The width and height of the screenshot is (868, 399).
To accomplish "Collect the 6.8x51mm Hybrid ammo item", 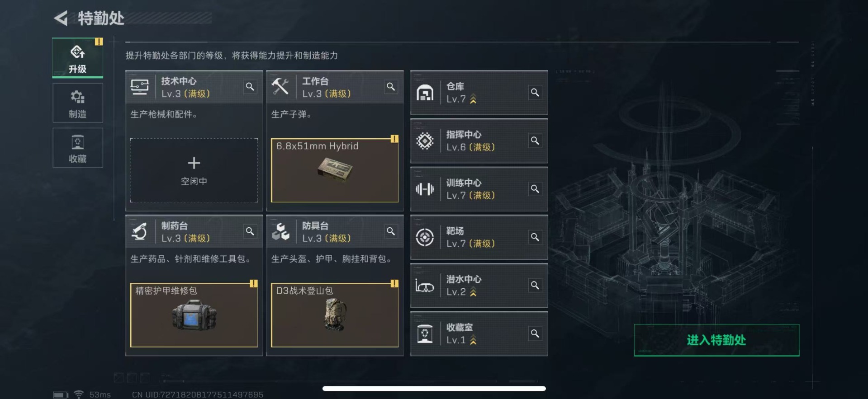I will click(x=335, y=170).
